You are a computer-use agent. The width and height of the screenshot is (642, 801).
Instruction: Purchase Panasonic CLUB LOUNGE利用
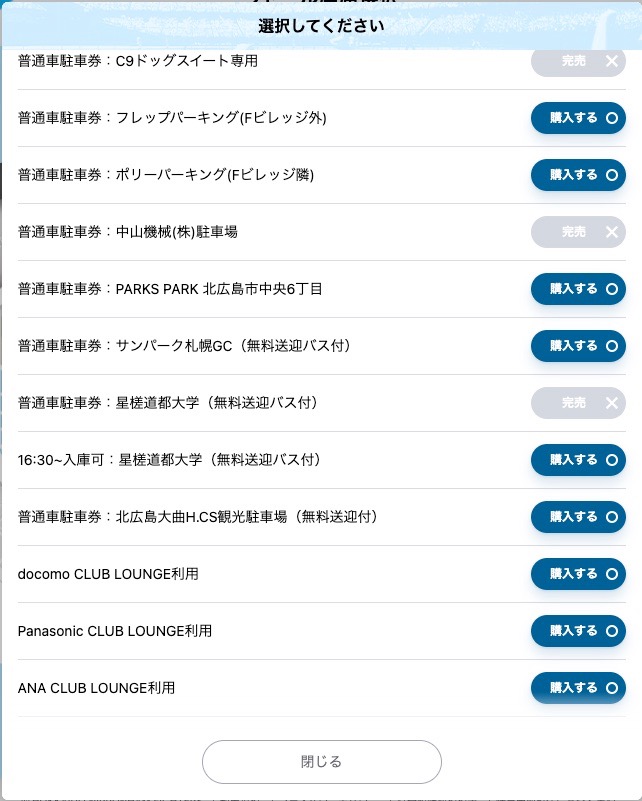point(578,631)
